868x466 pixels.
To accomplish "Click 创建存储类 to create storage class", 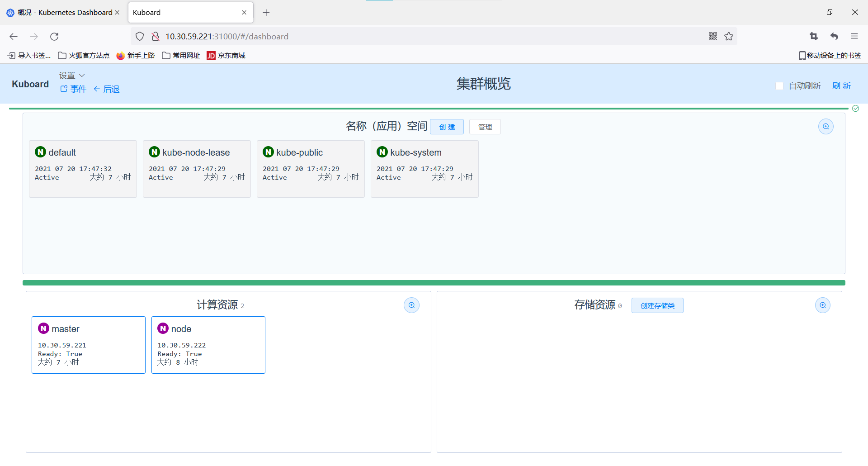I will pos(657,306).
